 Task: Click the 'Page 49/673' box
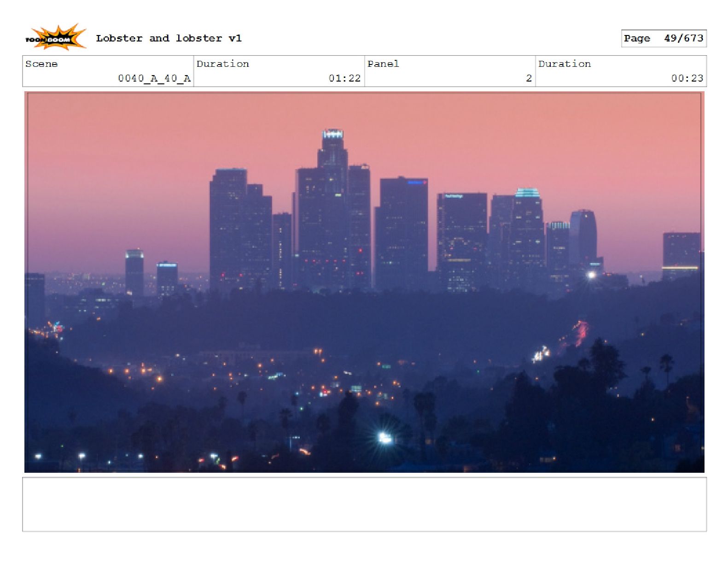664,38
